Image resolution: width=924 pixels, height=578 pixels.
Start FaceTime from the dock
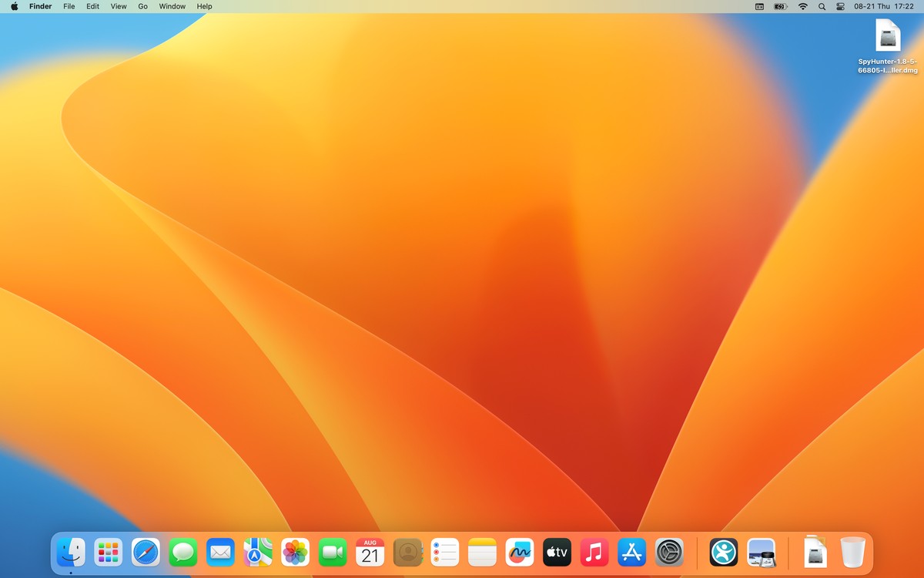click(333, 553)
